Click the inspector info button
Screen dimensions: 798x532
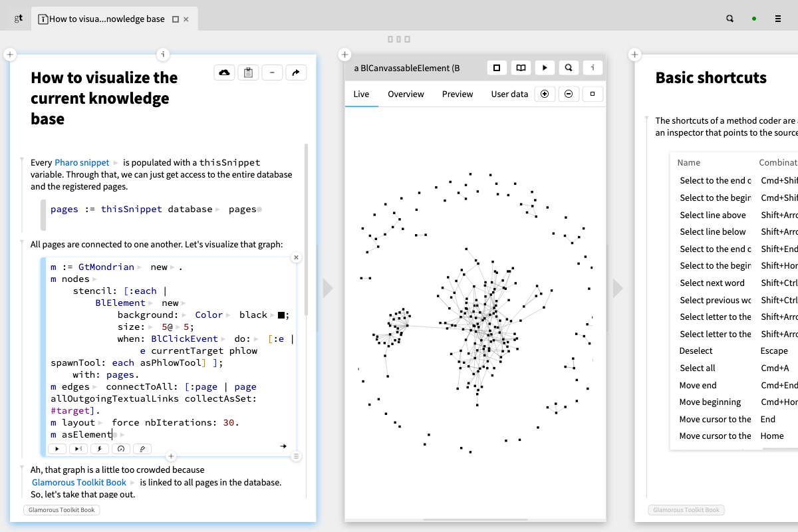pyautogui.click(x=593, y=67)
